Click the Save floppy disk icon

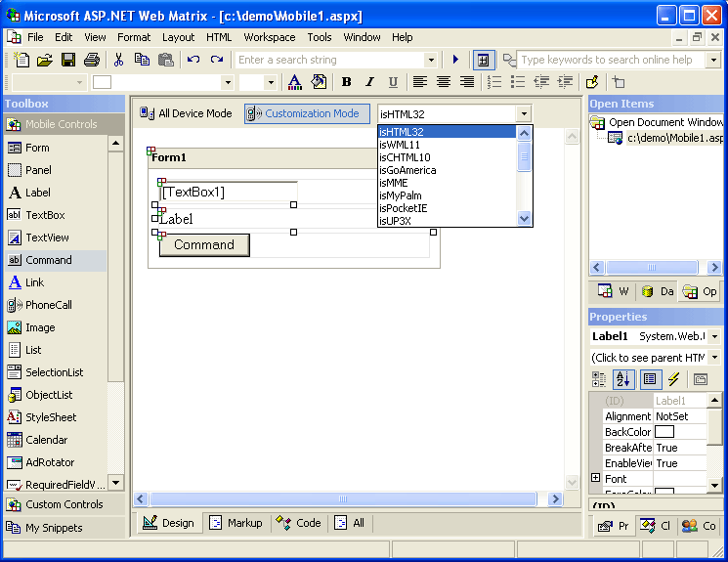(68, 60)
